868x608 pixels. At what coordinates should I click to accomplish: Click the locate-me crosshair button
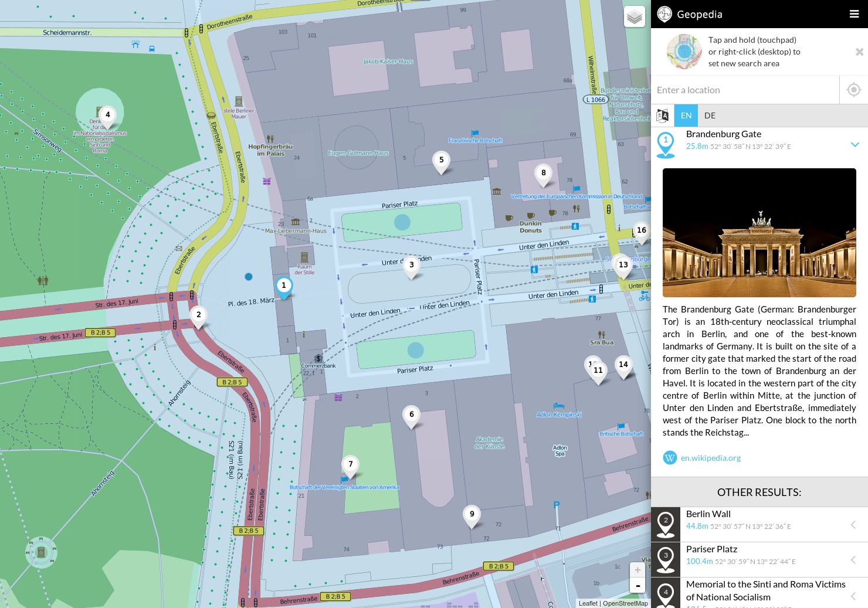click(x=854, y=90)
